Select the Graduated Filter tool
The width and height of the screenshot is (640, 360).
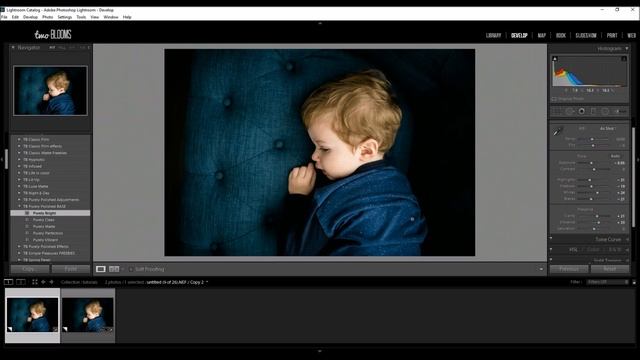593,111
